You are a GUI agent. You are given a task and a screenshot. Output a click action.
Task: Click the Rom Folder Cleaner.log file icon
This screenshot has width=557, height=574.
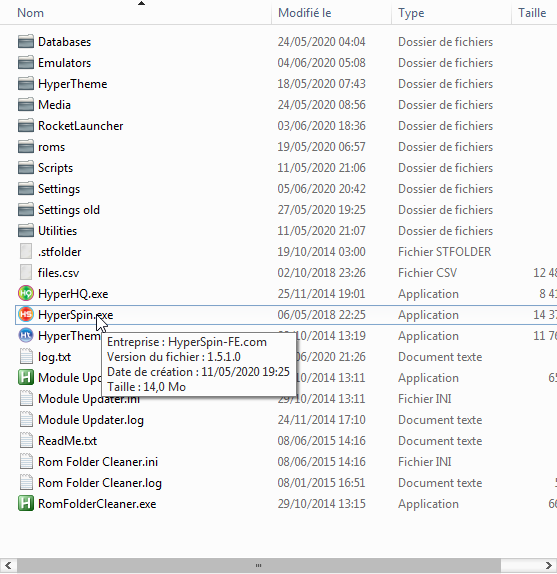click(x=26, y=482)
